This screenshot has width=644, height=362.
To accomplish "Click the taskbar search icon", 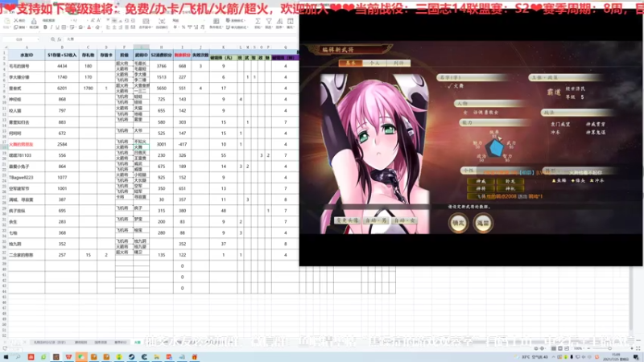I will tap(18, 357).
